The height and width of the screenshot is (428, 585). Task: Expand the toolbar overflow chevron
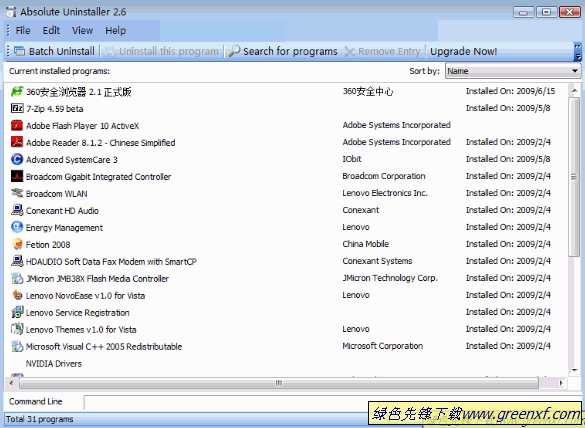(x=578, y=52)
